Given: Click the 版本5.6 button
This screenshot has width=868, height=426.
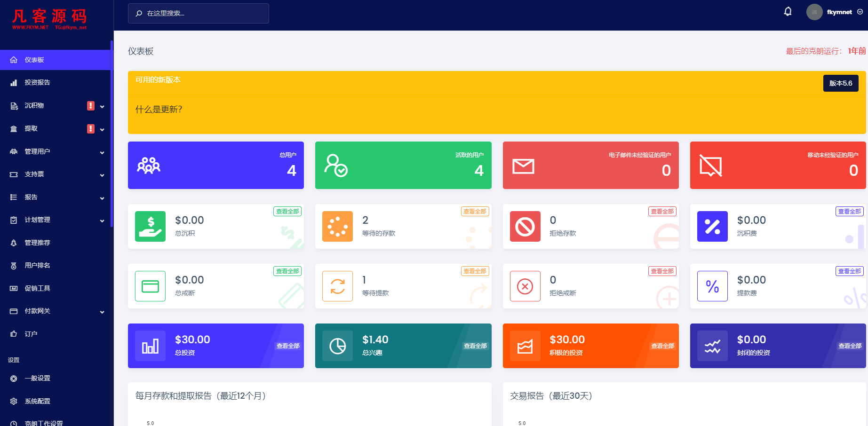Looking at the screenshot, I should point(840,83).
